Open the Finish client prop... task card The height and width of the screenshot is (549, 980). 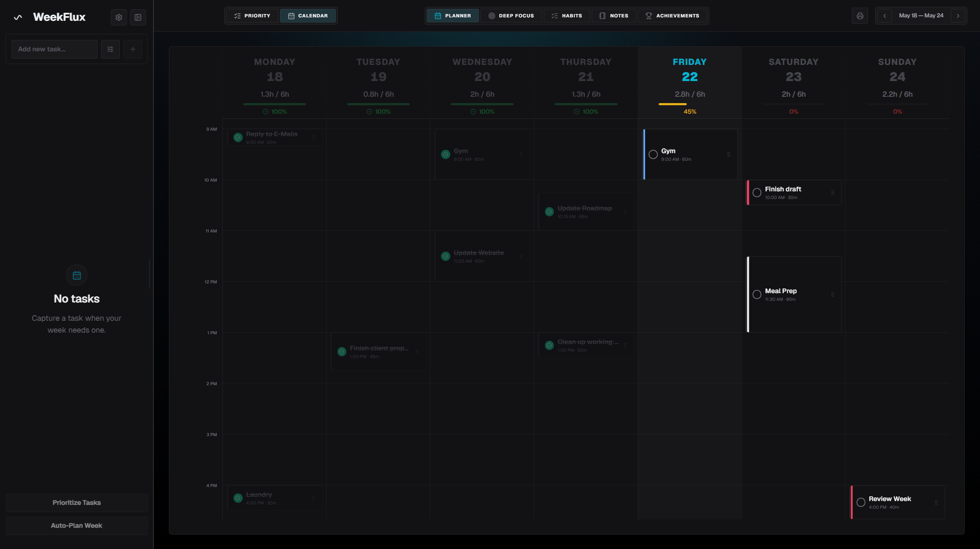379,352
